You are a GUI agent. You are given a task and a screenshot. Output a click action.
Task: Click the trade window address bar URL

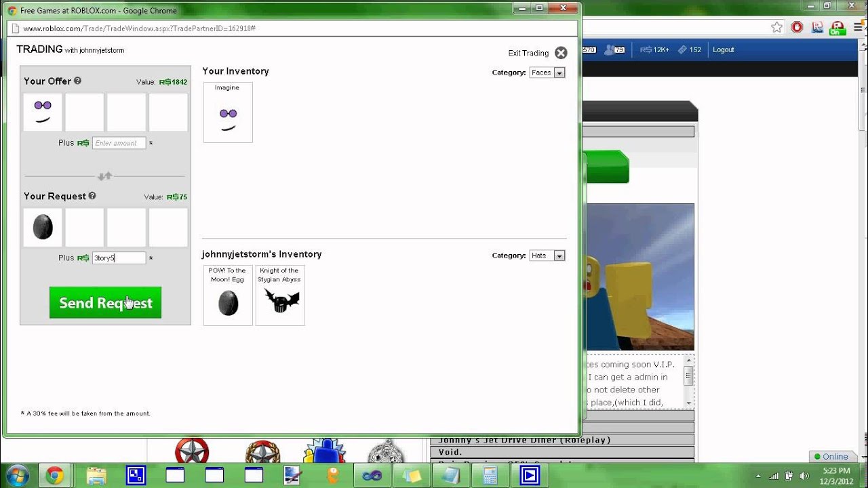click(139, 28)
